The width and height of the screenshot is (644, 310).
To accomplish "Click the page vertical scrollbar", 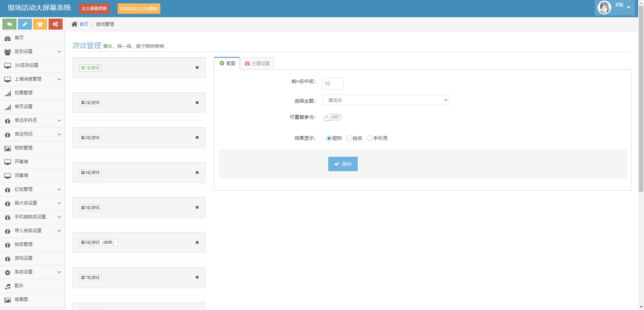I will (x=641, y=103).
